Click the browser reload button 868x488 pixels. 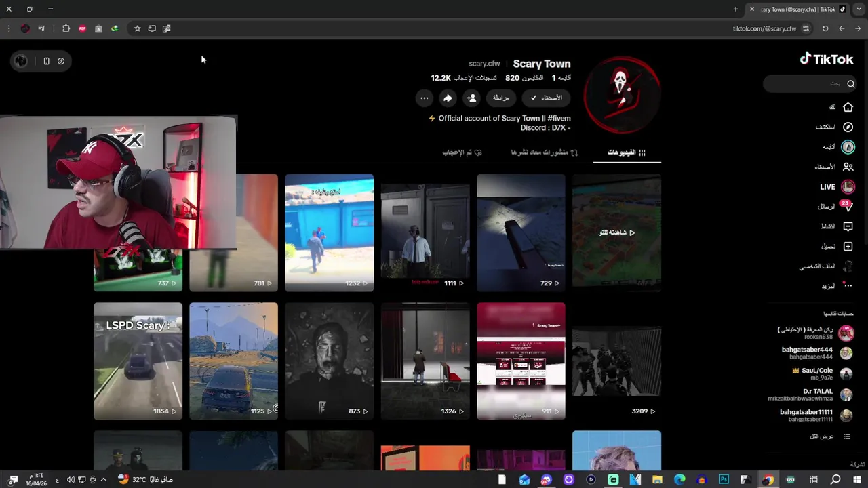pos(825,28)
